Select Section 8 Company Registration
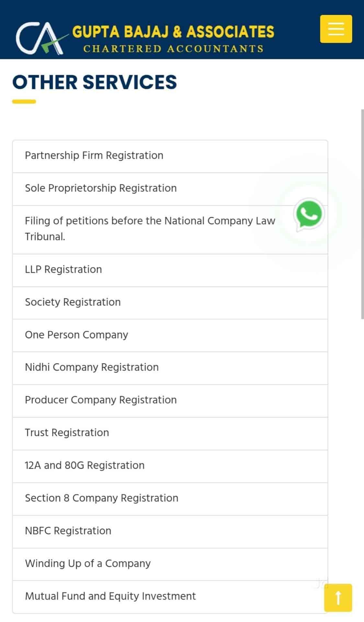The width and height of the screenshot is (364, 622). (101, 498)
